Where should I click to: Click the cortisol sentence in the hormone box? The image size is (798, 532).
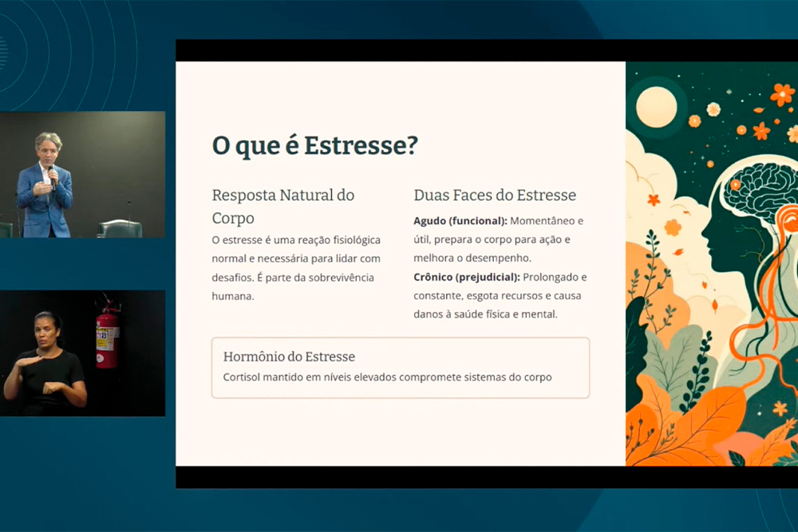(x=387, y=377)
